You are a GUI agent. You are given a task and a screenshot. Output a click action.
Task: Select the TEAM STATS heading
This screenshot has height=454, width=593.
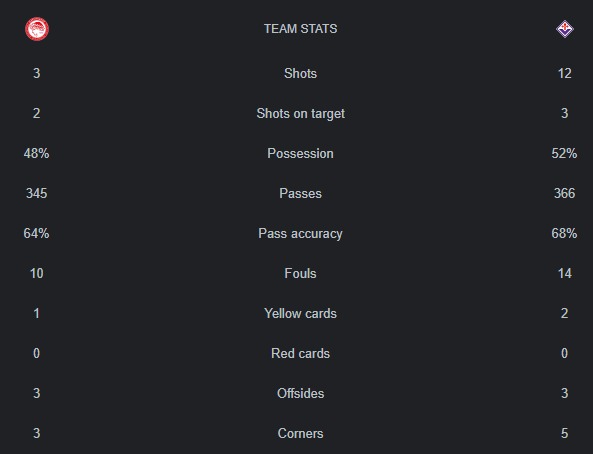click(300, 29)
